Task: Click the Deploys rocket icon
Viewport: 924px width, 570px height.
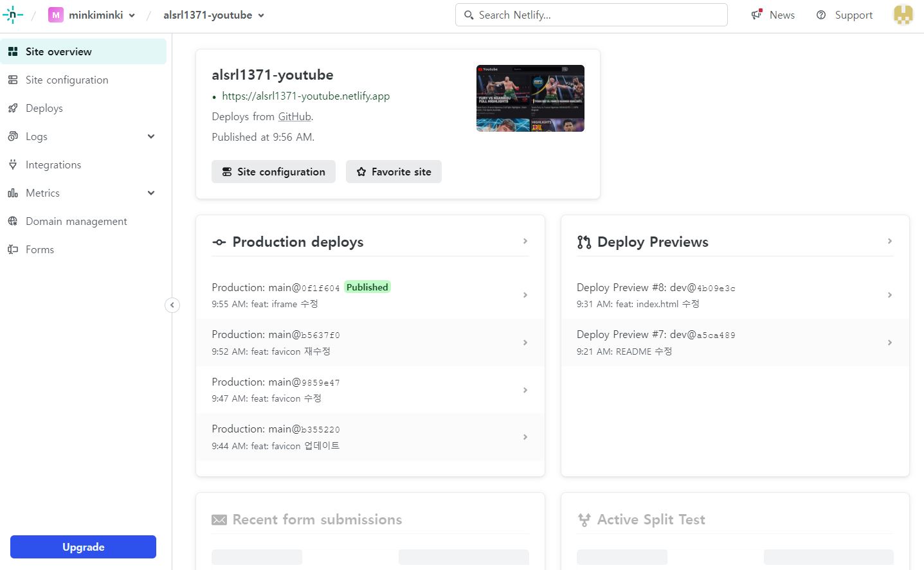Action: pyautogui.click(x=13, y=108)
